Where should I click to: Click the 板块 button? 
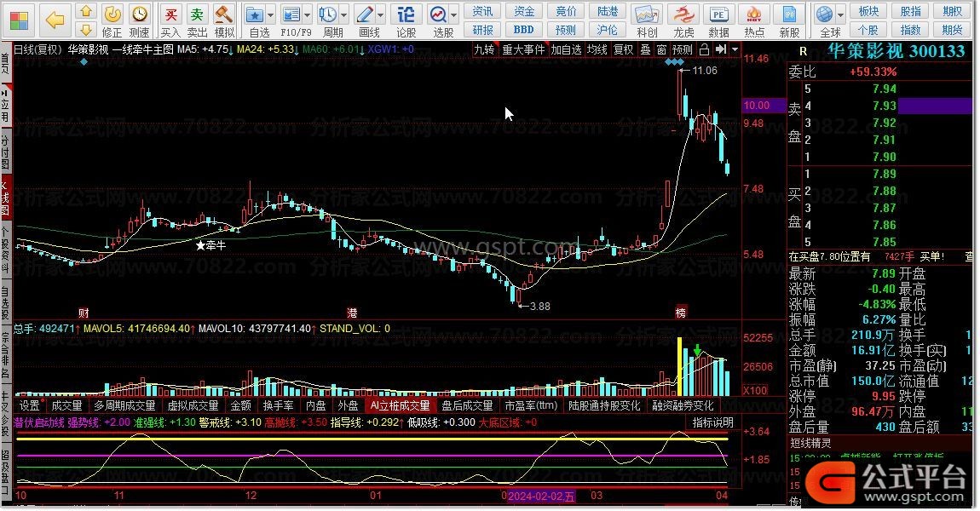tap(868, 11)
